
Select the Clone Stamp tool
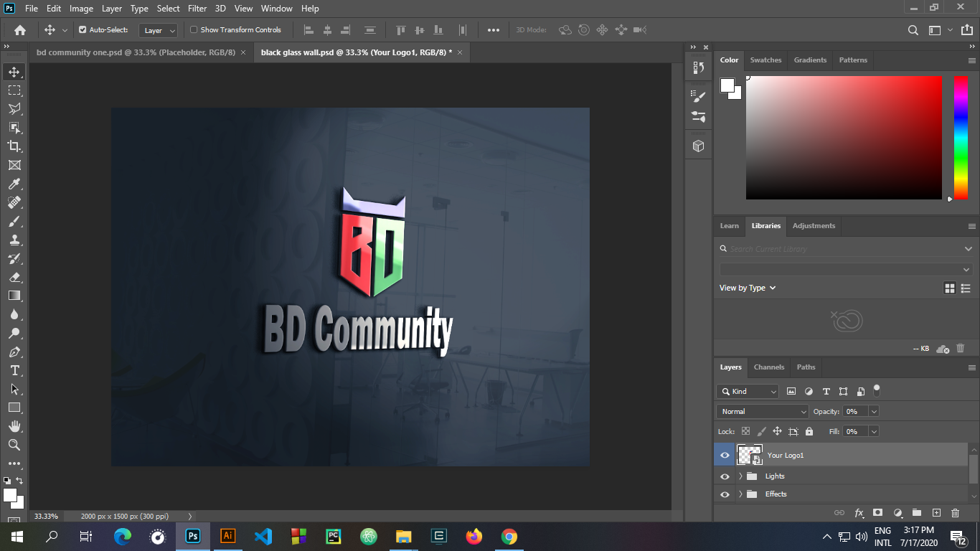pyautogui.click(x=14, y=240)
